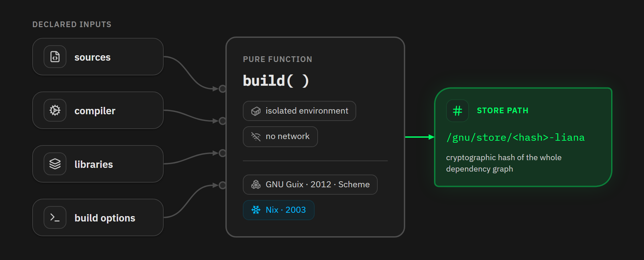
Task: Click the sources file-code icon
Action: [x=55, y=57]
